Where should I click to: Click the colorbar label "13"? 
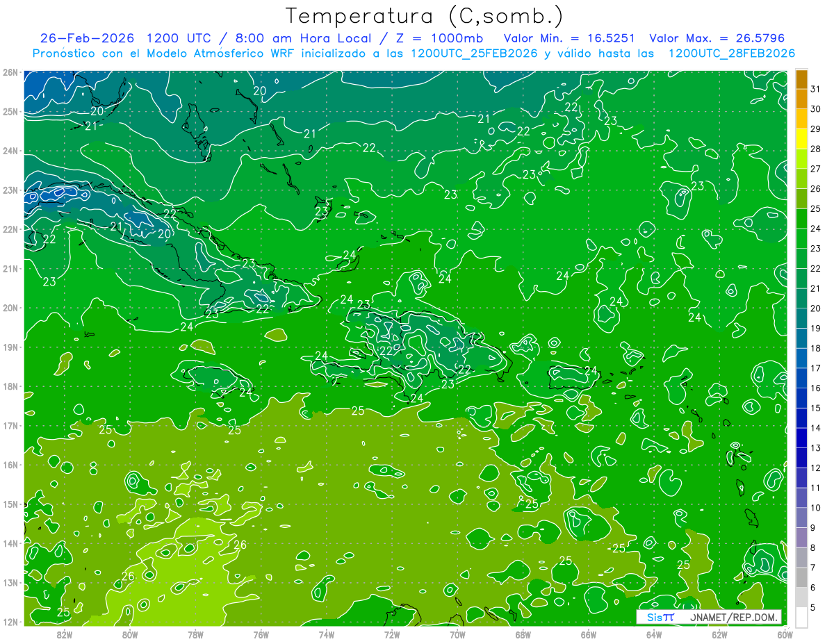coord(816,448)
